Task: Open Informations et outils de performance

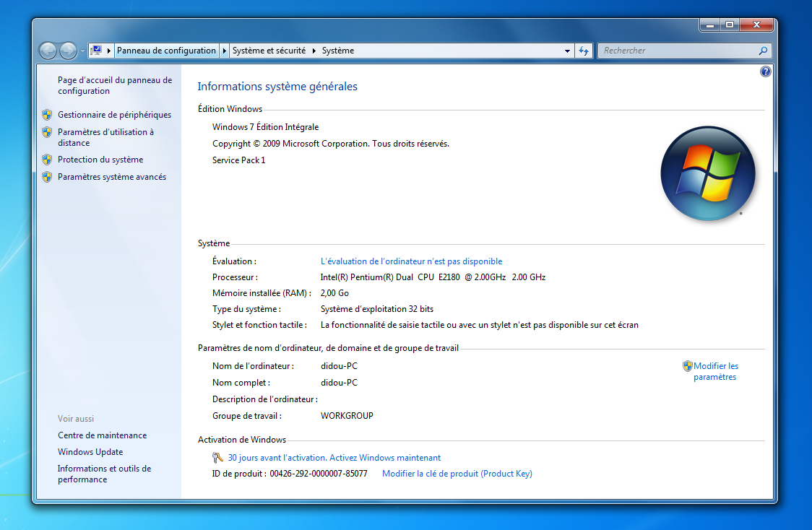Action: [104, 474]
